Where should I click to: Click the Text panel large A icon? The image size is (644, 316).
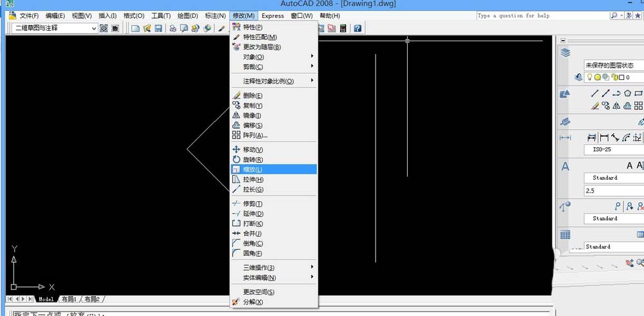coord(565,166)
